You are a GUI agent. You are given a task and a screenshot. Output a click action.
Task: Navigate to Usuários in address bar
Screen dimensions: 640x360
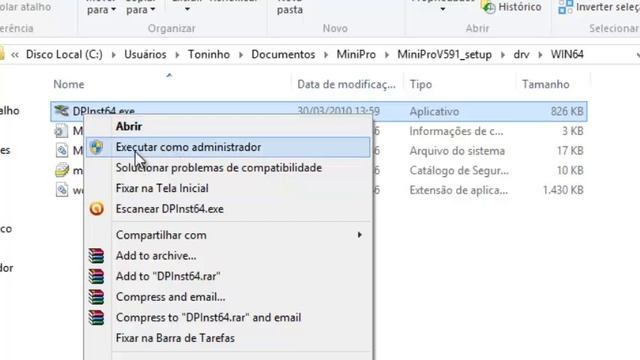(145, 55)
